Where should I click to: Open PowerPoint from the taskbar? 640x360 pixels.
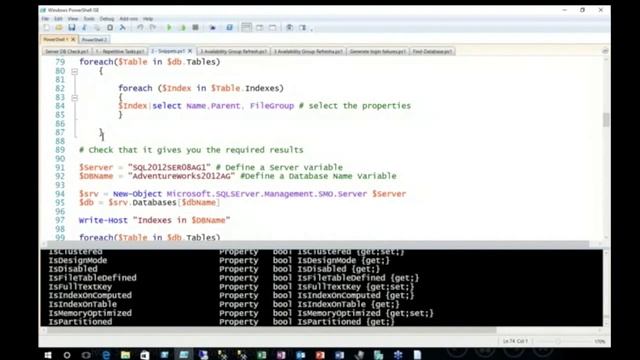pos(320,355)
